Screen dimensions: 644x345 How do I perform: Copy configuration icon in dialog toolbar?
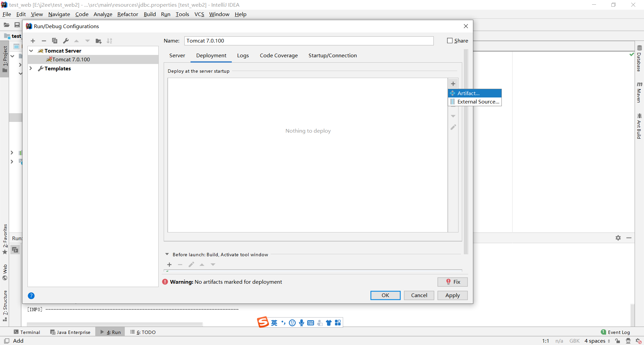click(x=55, y=41)
